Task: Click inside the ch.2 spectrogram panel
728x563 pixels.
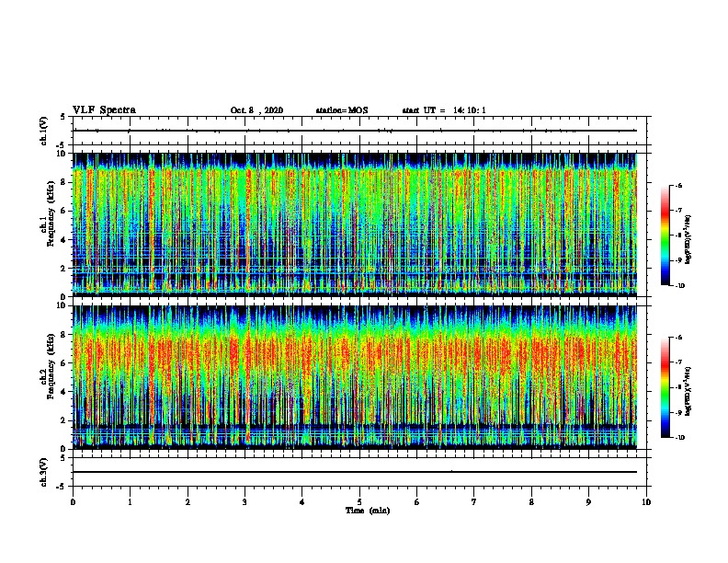Action: 355,377
